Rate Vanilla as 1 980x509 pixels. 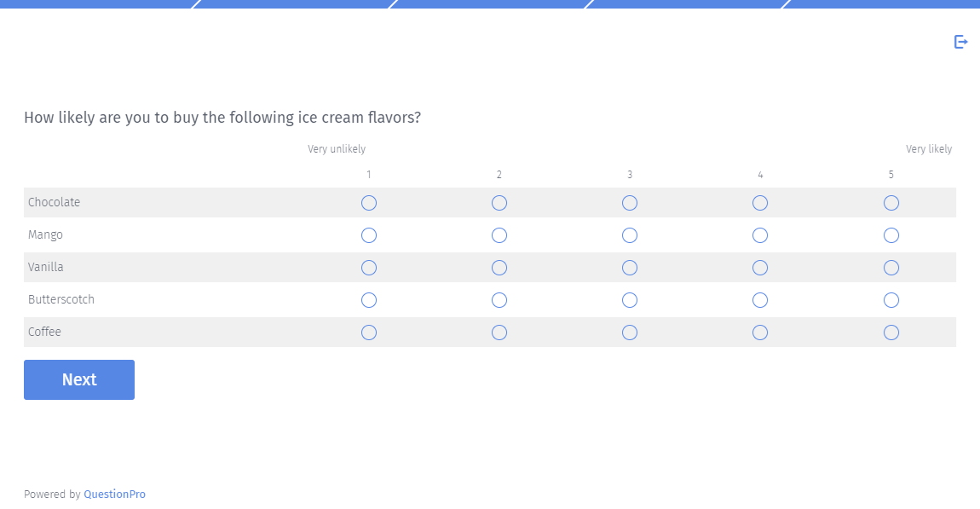(x=369, y=268)
